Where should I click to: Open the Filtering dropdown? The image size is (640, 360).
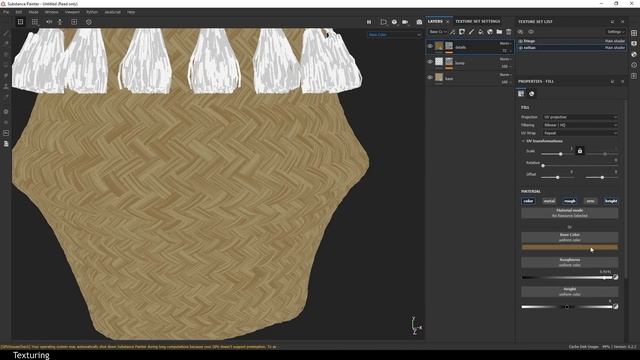click(580, 125)
